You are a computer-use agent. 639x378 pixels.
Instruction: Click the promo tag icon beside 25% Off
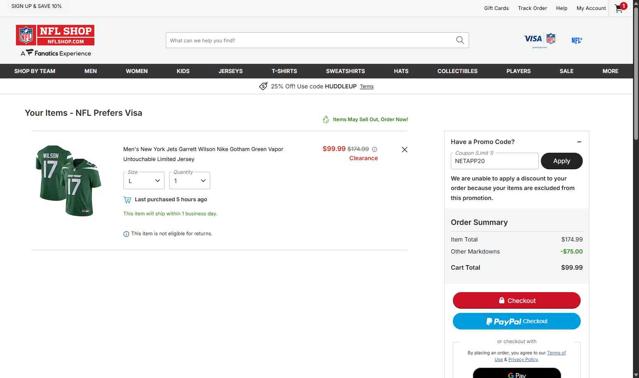(x=263, y=86)
